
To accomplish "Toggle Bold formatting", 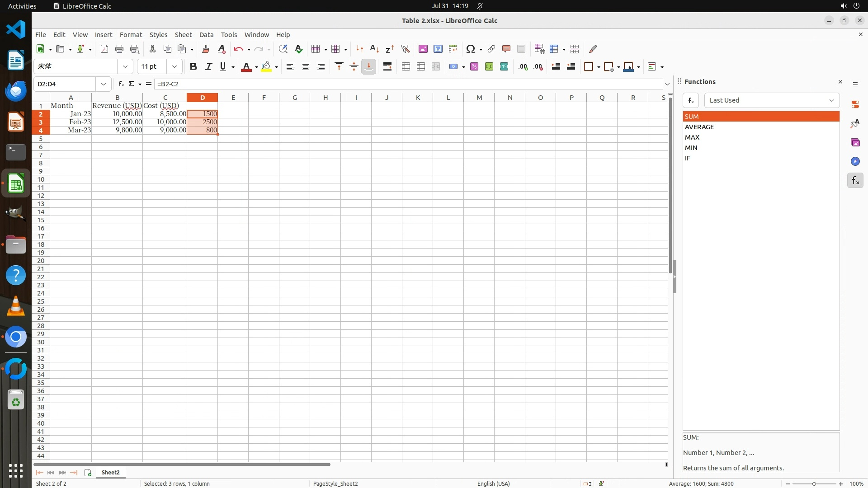I will [193, 67].
